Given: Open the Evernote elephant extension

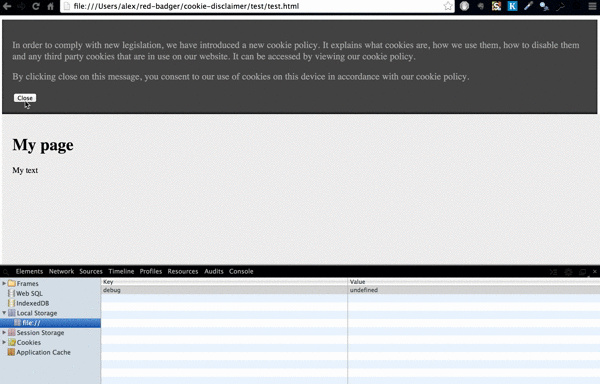Looking at the screenshot, I should (481, 6).
